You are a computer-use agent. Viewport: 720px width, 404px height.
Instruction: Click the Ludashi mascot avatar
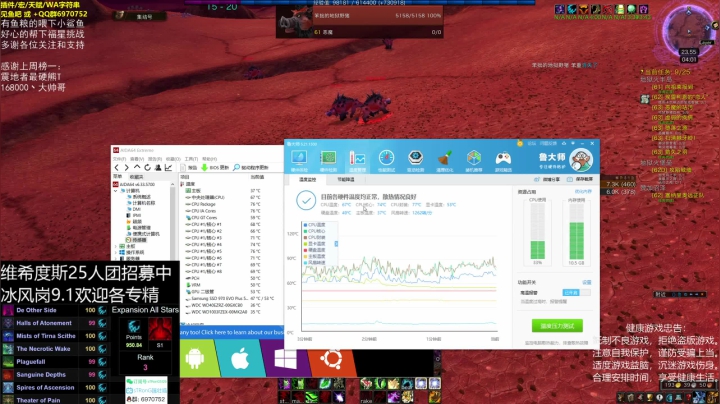coord(581,160)
